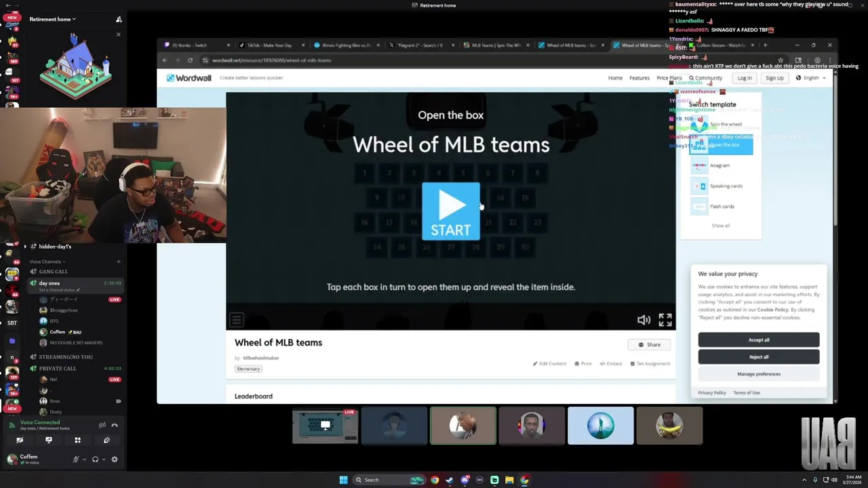This screenshot has height=488, width=868.
Task: Click the Embed link
Action: 610,364
